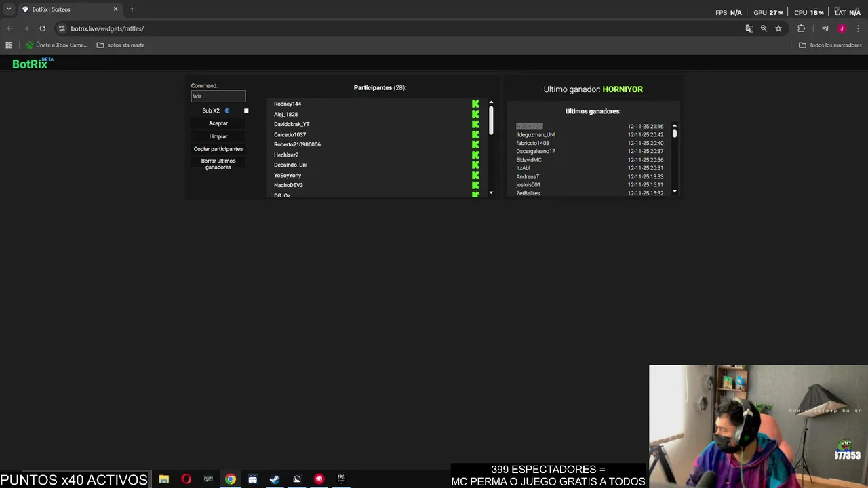Click the Kick icon beside Davidckrak_YT

pyautogui.click(x=475, y=124)
